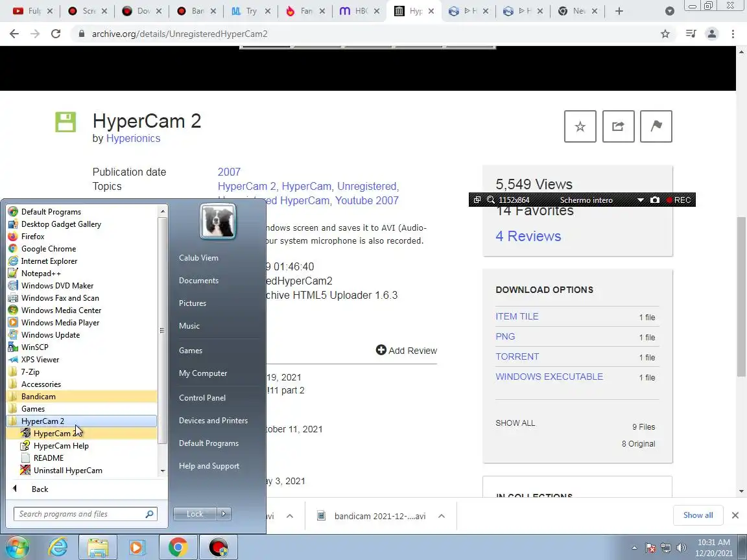Open Windows Start orb

(x=17, y=547)
